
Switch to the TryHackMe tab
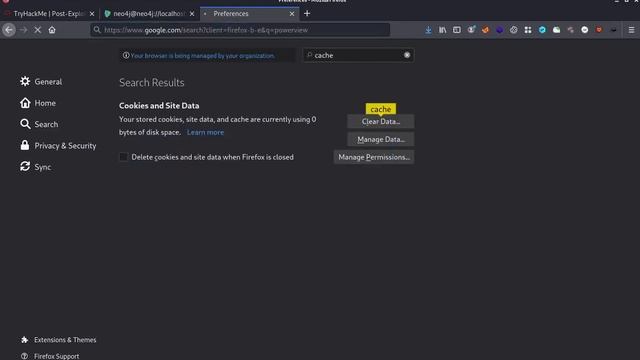pyautogui.click(x=50, y=13)
